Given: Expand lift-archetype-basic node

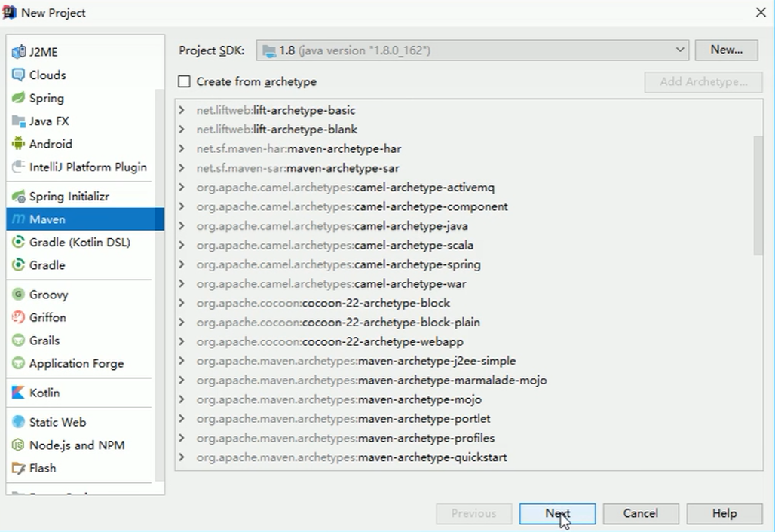Looking at the screenshot, I should [x=182, y=110].
